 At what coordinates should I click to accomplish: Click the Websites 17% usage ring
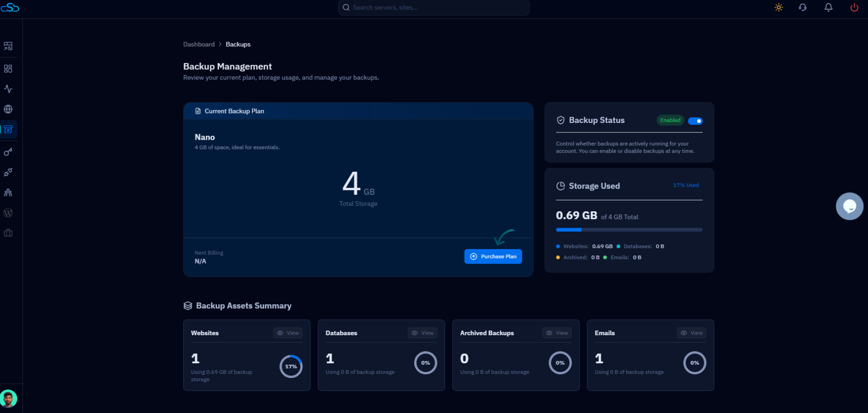coord(291,367)
